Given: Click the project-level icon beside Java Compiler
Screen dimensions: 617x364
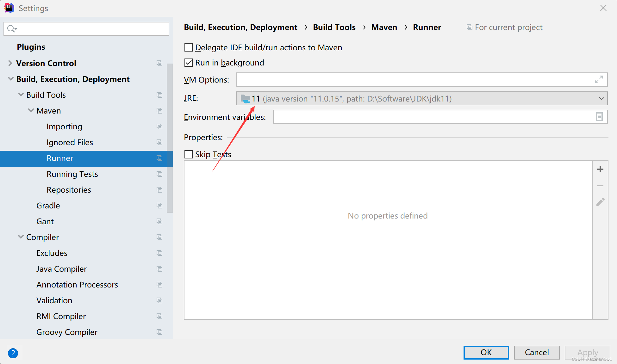Looking at the screenshot, I should pyautogui.click(x=159, y=269).
